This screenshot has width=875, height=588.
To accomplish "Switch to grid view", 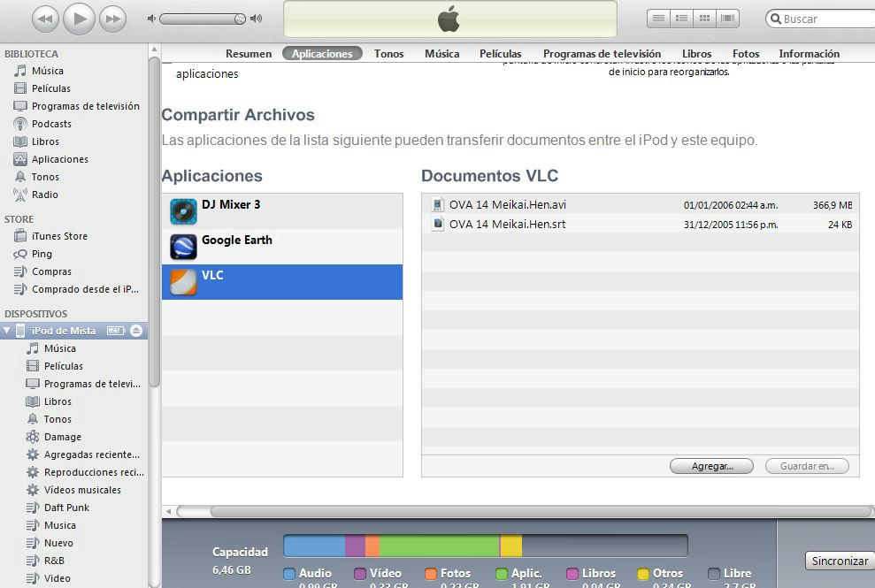I will click(x=705, y=19).
